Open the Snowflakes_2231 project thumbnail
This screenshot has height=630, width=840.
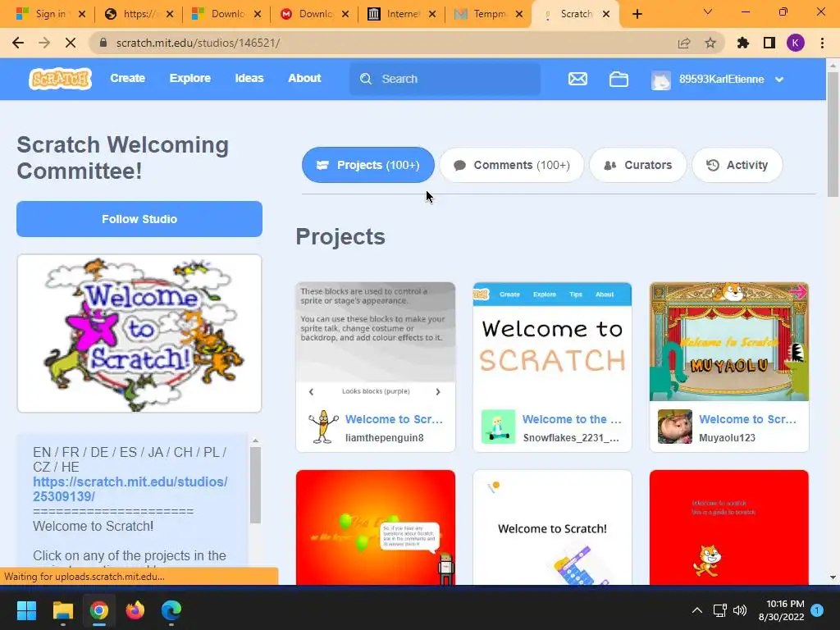pyautogui.click(x=552, y=341)
